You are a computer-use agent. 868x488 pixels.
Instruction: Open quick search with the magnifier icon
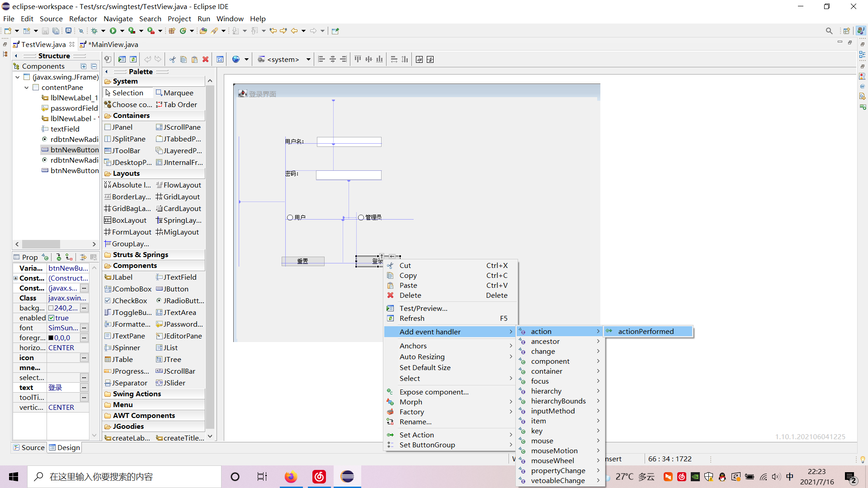830,31
